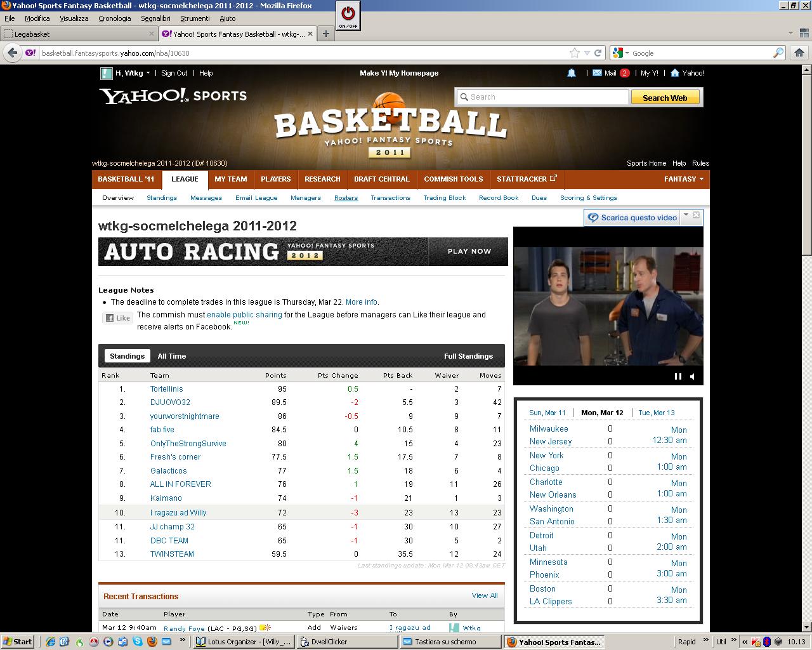Screen dimensions: 812x650
Task: Toggle the ON/OFF power button
Action: click(x=348, y=15)
